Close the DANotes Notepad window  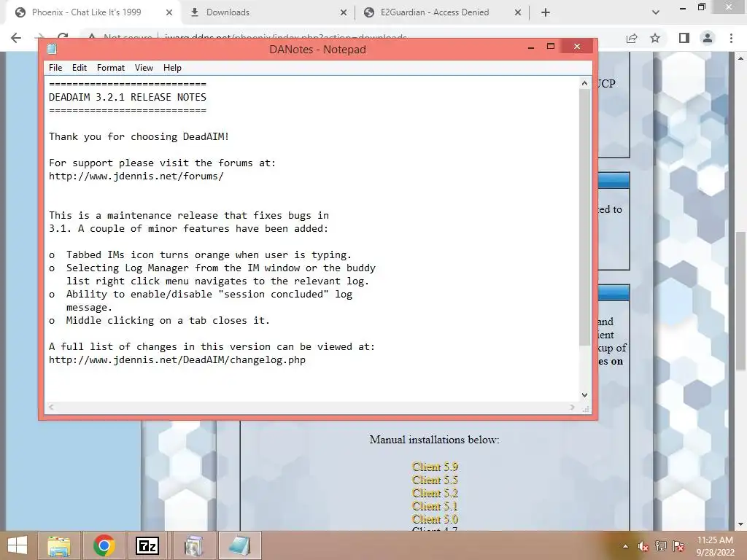tap(577, 46)
